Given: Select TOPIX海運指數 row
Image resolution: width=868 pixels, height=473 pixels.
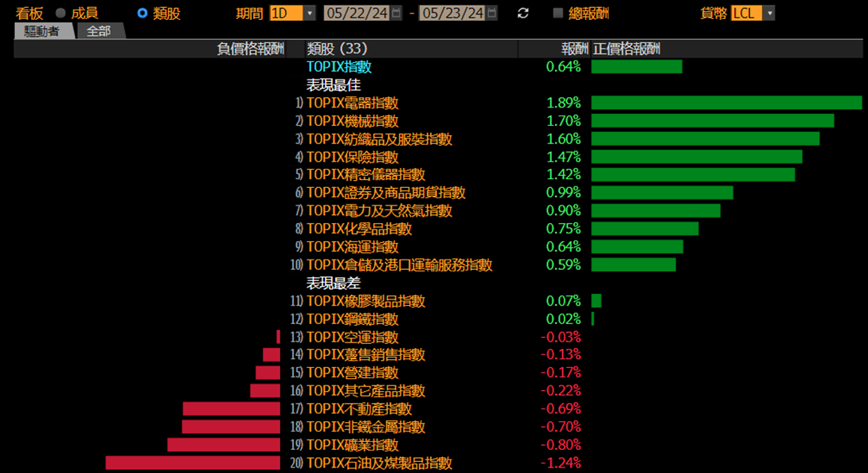Looking at the screenshot, I should pos(352,247).
